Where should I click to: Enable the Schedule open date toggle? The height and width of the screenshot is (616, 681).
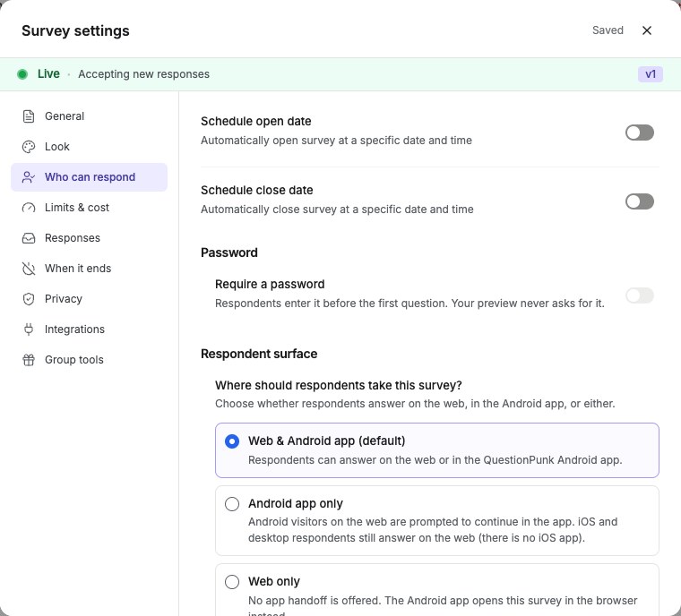(x=639, y=133)
